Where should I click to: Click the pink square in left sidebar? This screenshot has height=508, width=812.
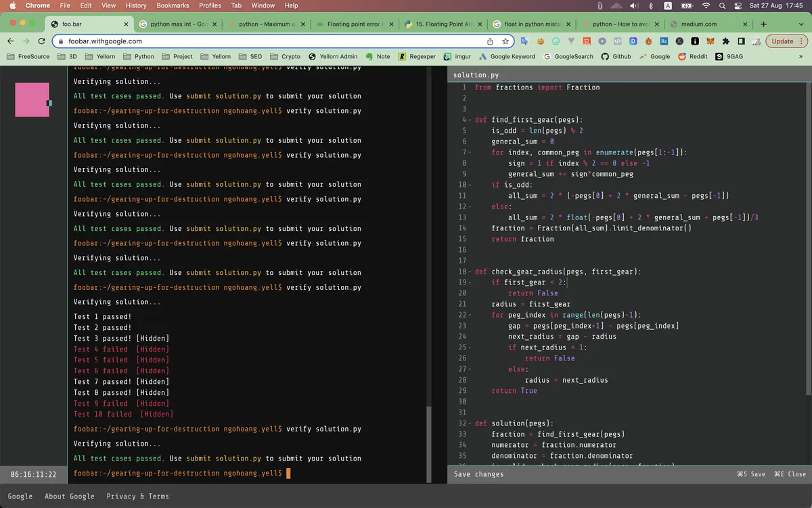[32, 100]
